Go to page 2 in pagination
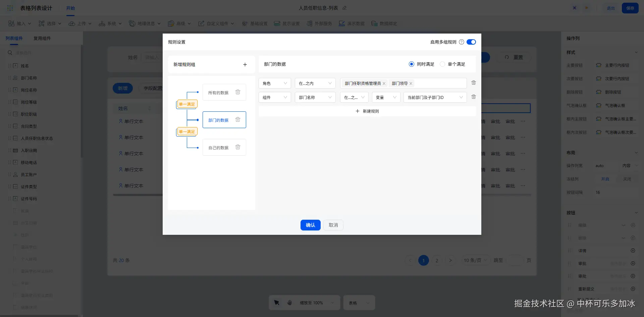 [x=437, y=260]
